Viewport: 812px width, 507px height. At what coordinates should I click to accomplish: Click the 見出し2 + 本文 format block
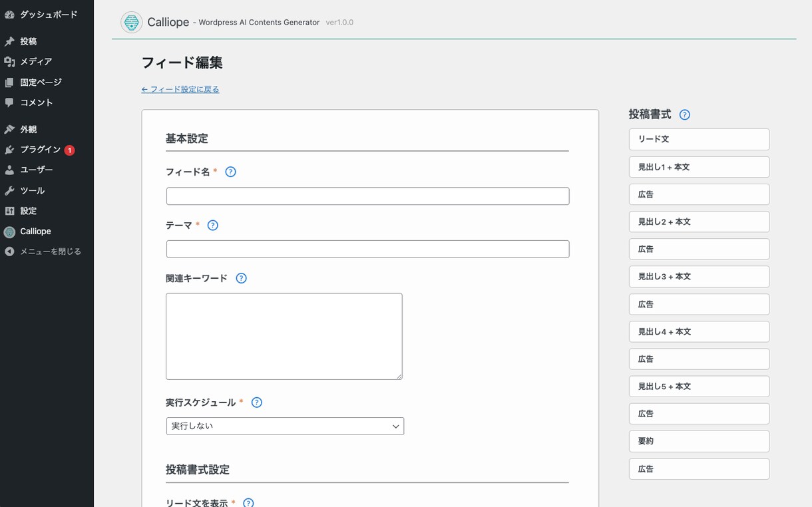click(x=699, y=222)
